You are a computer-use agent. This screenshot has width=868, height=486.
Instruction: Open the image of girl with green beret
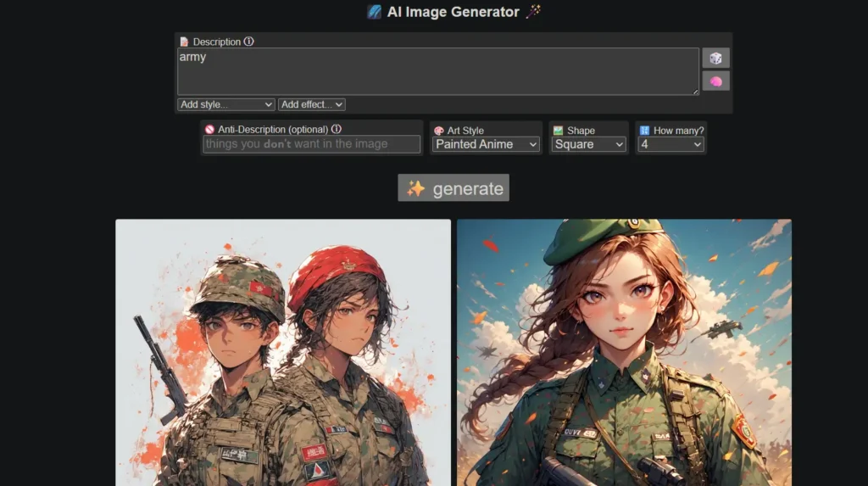click(624, 352)
